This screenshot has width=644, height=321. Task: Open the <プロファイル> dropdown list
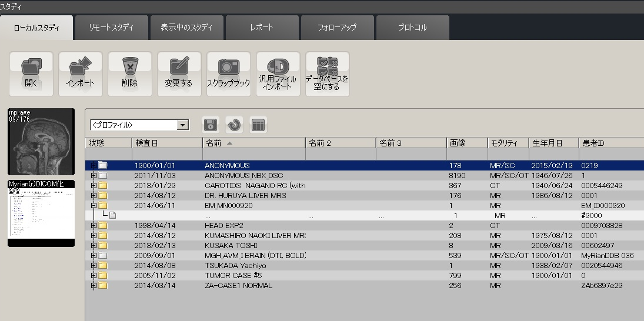click(x=183, y=125)
